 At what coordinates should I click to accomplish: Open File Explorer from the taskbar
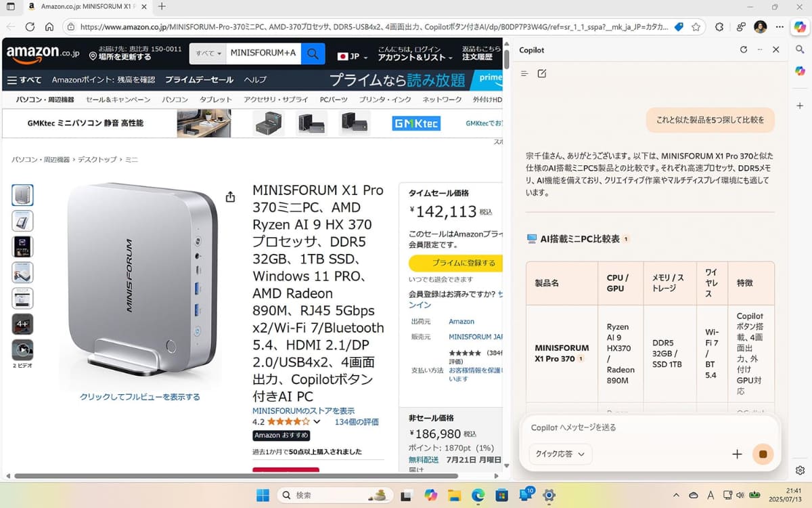point(454,495)
